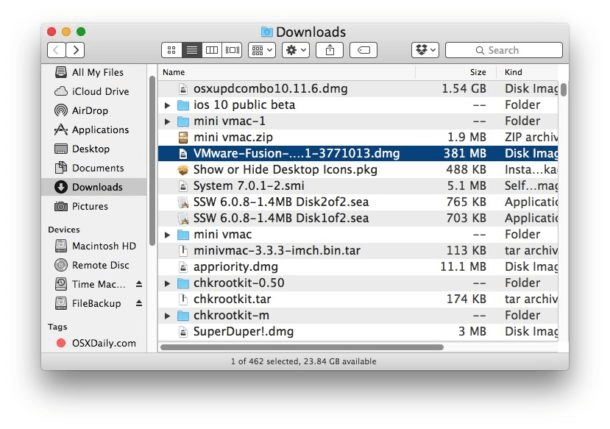Expand the mini vmac-1 folder
This screenshot has height=429, width=610.
pyautogui.click(x=167, y=122)
